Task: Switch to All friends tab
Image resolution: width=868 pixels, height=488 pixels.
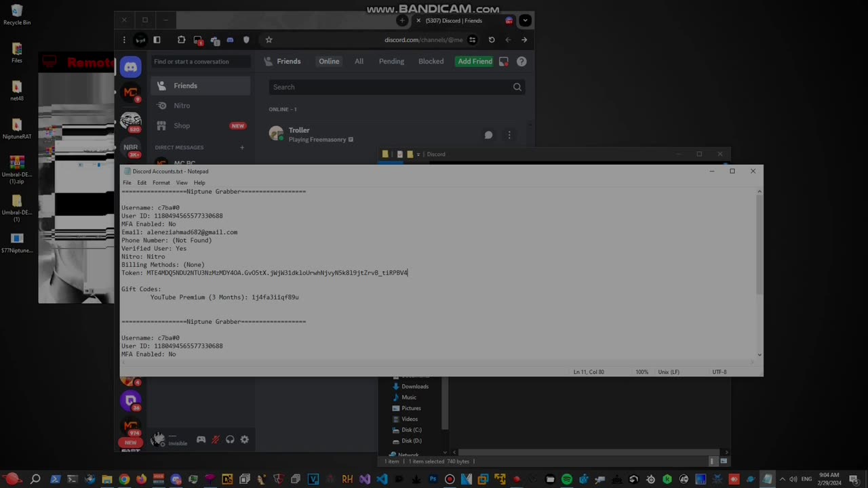Action: (359, 61)
